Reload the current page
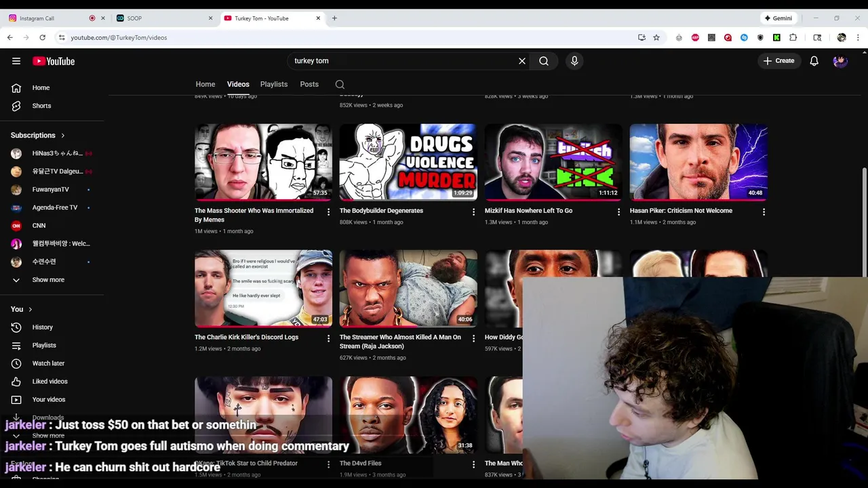The height and width of the screenshot is (488, 868). [x=43, y=38]
